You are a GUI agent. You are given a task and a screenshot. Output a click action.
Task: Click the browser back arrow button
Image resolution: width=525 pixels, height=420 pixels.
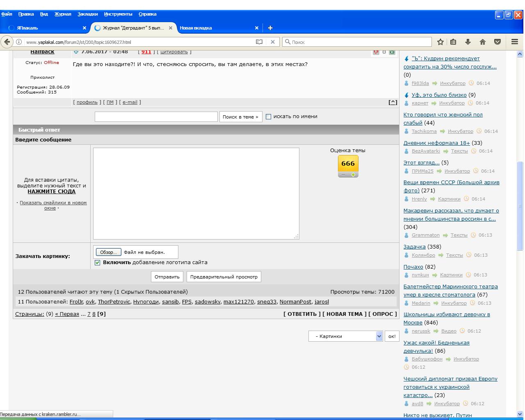coord(7,42)
